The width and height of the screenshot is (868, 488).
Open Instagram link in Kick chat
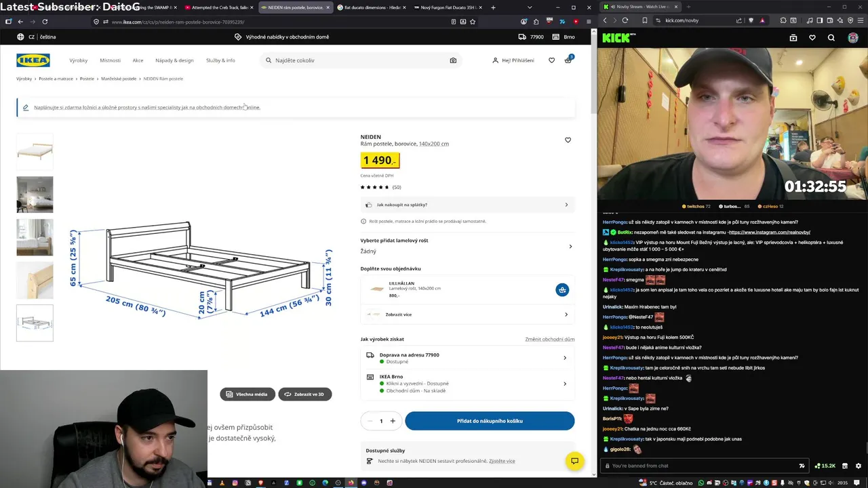[769, 232]
